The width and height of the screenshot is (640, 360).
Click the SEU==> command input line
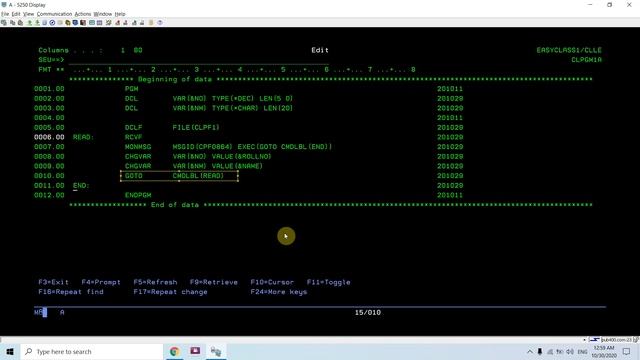coord(199,60)
